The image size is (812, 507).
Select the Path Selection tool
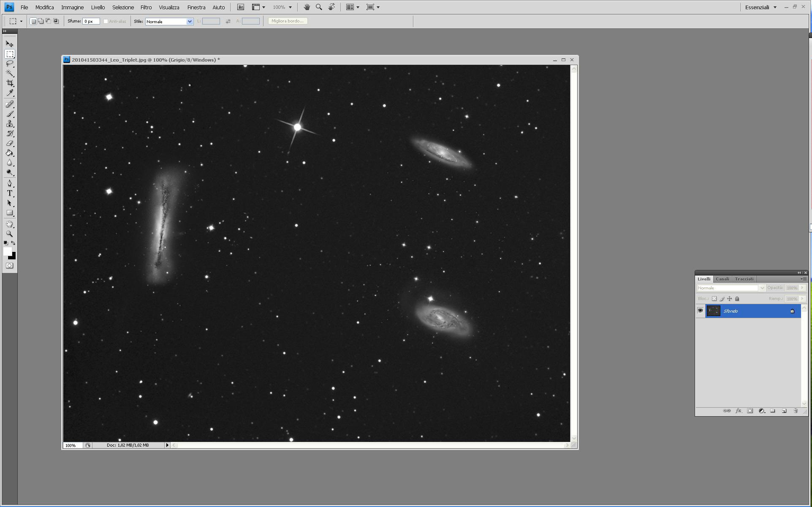coord(10,203)
